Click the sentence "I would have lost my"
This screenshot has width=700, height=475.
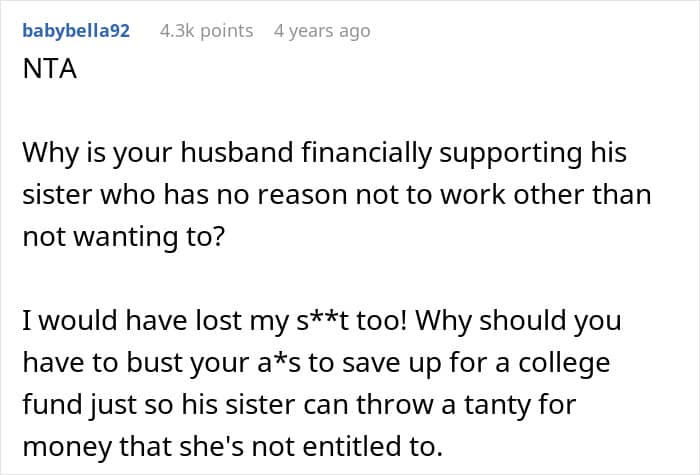click(155, 321)
